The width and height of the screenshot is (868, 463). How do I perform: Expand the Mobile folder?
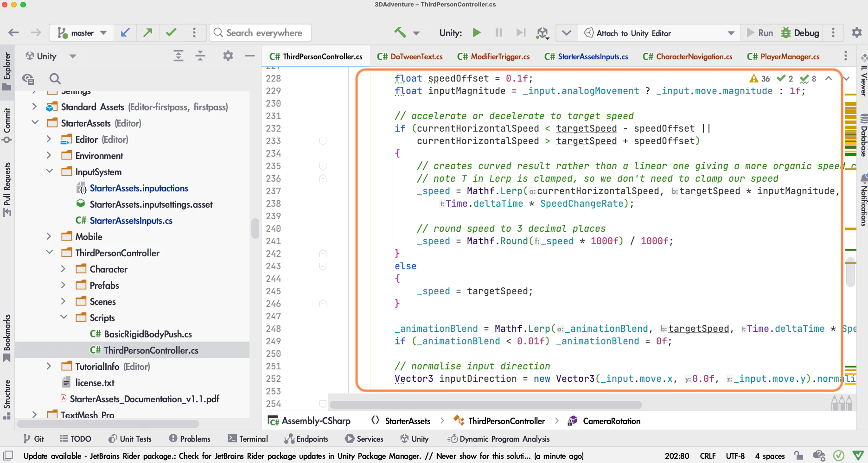coord(49,236)
